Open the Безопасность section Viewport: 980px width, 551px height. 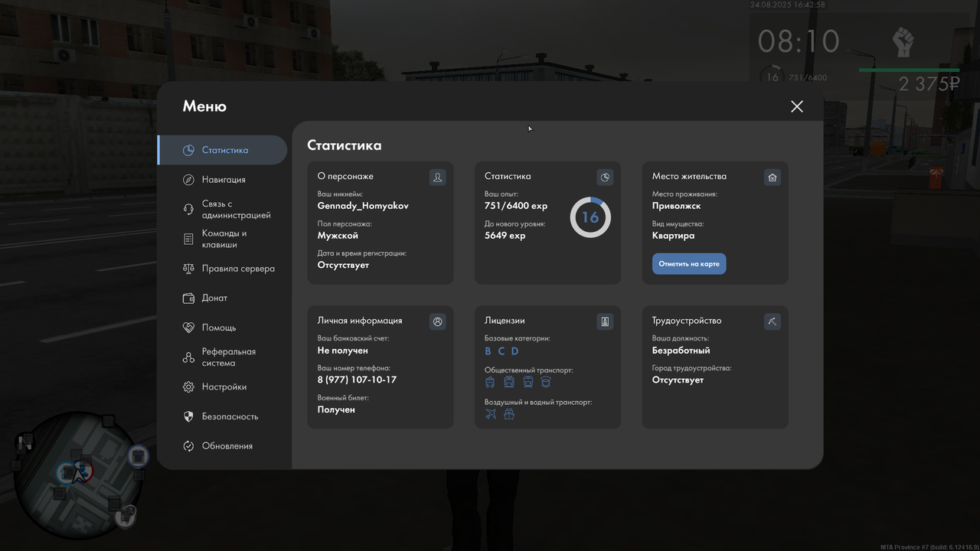pyautogui.click(x=223, y=416)
